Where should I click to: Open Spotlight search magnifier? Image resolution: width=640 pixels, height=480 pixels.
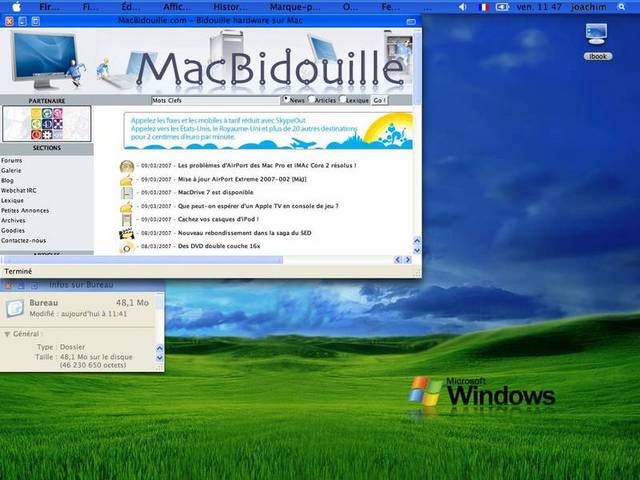click(x=621, y=7)
